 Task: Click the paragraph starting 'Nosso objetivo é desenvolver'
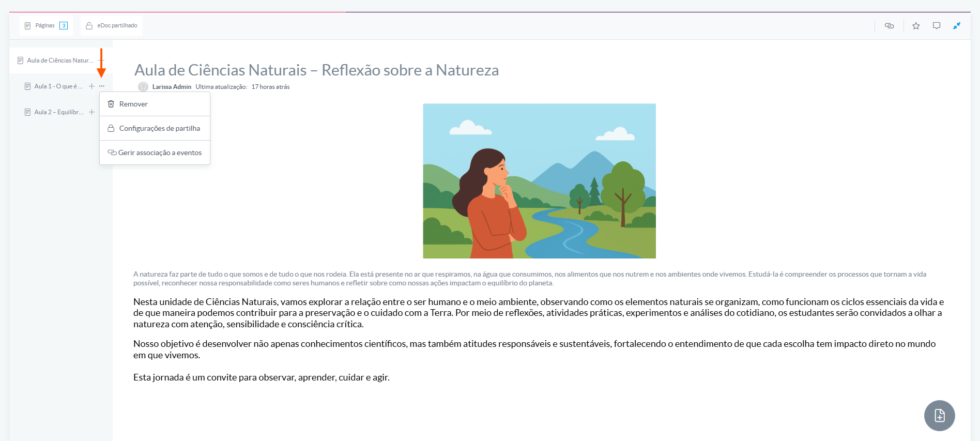[534, 349]
